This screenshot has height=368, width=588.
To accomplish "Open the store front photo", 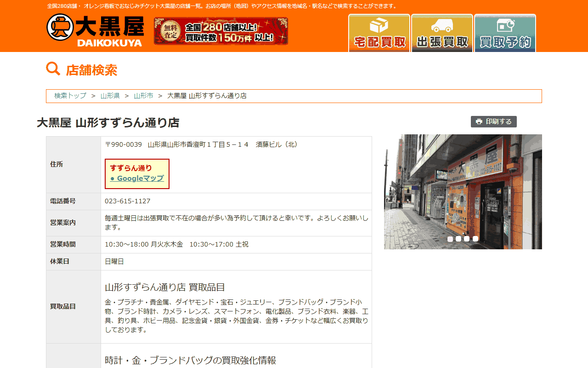I will point(463,192).
